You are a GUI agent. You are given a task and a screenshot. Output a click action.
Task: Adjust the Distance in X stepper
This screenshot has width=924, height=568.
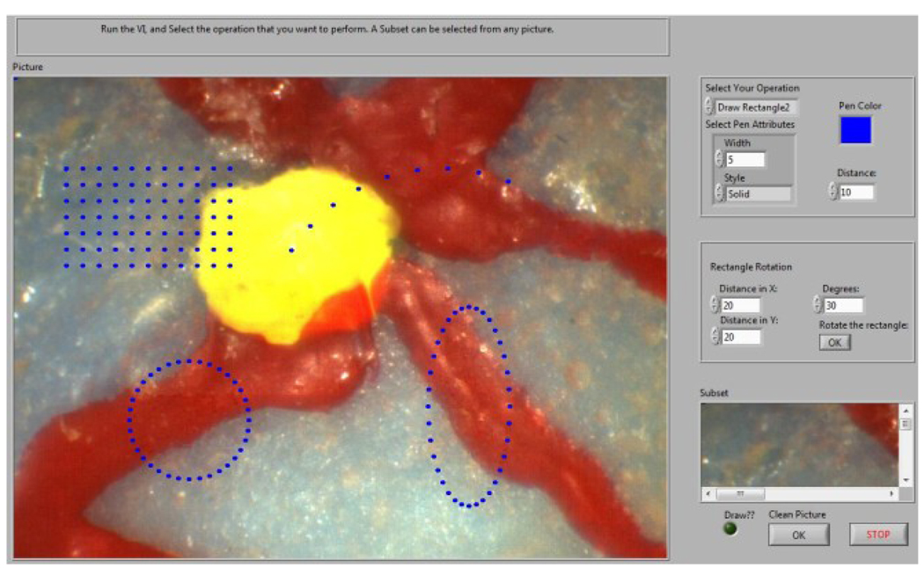[715, 305]
